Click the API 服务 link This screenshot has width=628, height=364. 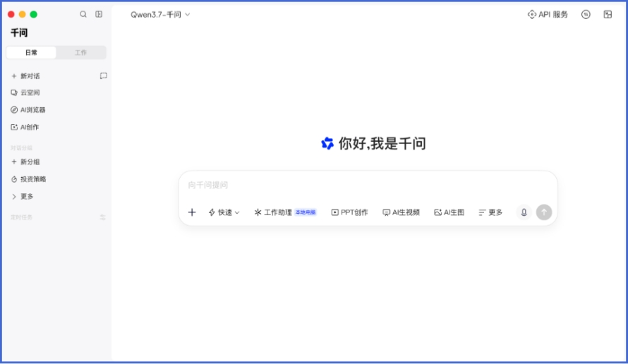(548, 14)
